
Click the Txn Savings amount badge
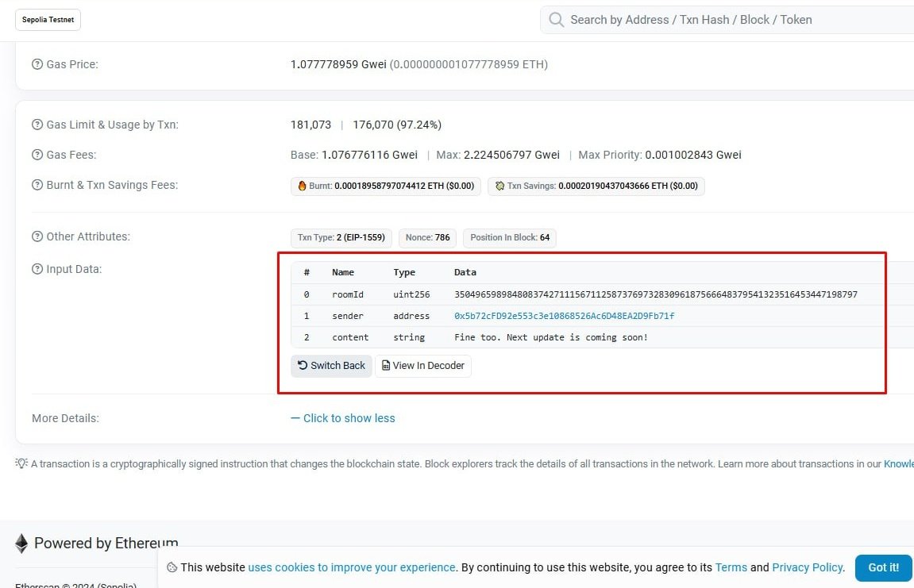pos(596,186)
